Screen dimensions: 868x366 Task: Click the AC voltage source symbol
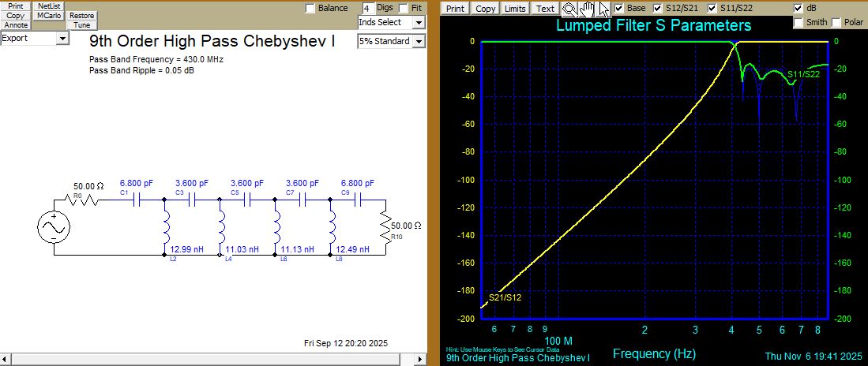tap(54, 228)
